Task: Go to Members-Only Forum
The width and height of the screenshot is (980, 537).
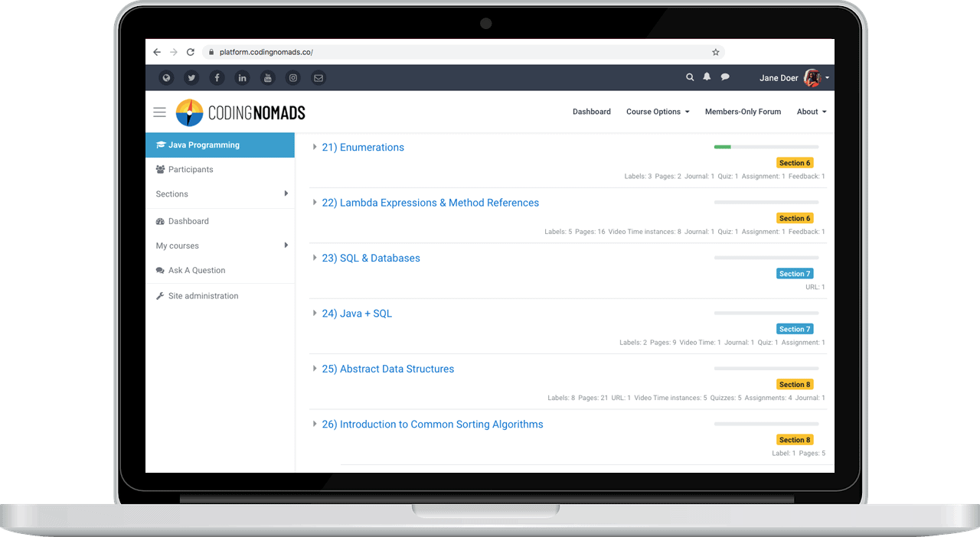Action: click(743, 112)
